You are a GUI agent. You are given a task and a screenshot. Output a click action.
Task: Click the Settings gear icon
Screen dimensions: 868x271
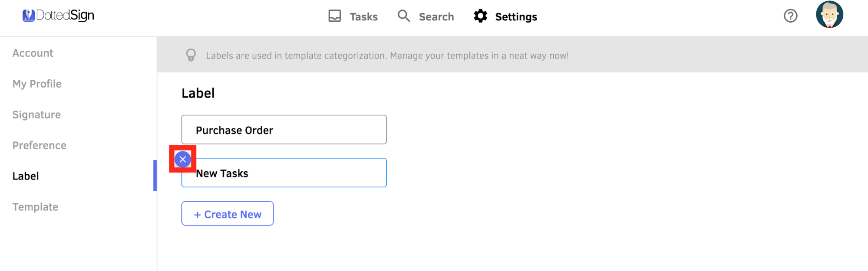tap(481, 16)
